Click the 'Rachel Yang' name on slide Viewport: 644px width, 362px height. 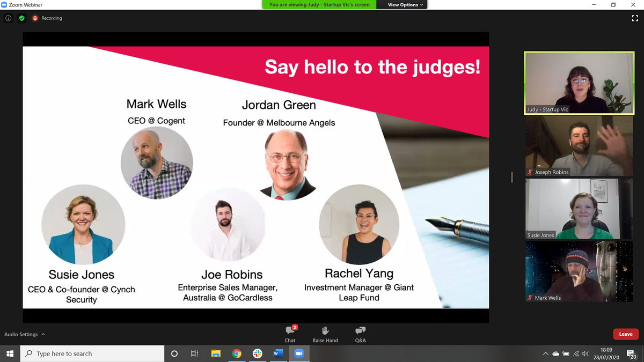359,274
